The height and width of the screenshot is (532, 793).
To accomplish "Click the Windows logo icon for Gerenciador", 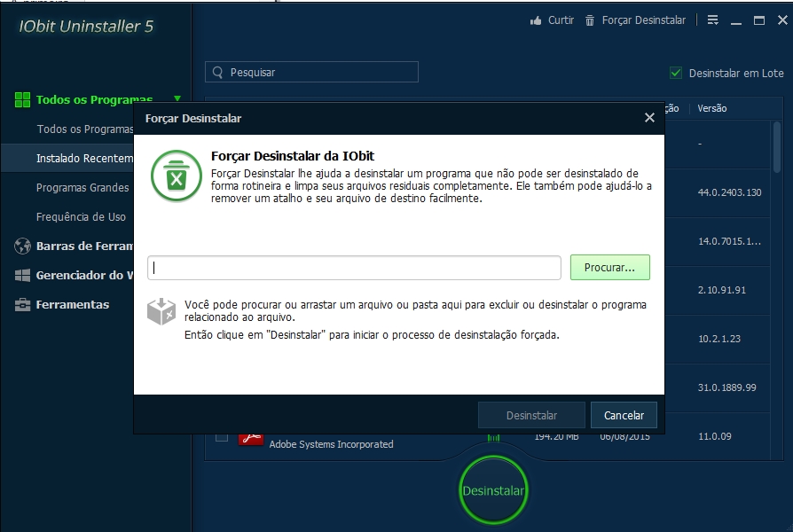I will (x=22, y=275).
